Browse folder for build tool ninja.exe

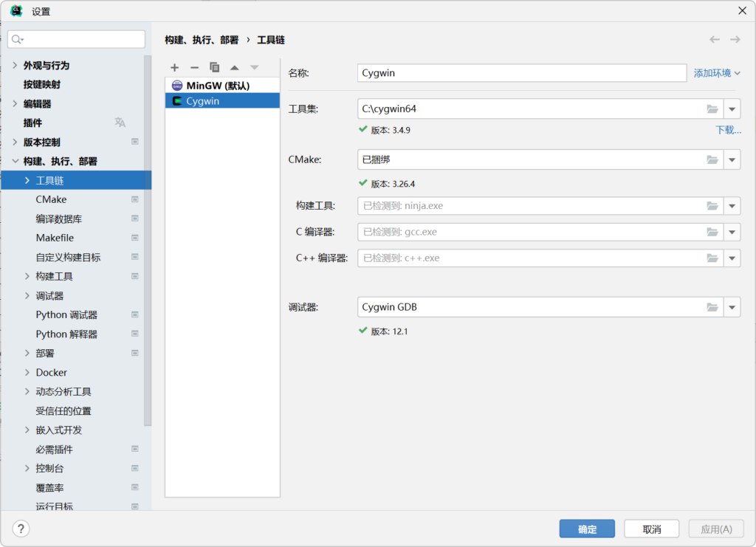coord(712,206)
